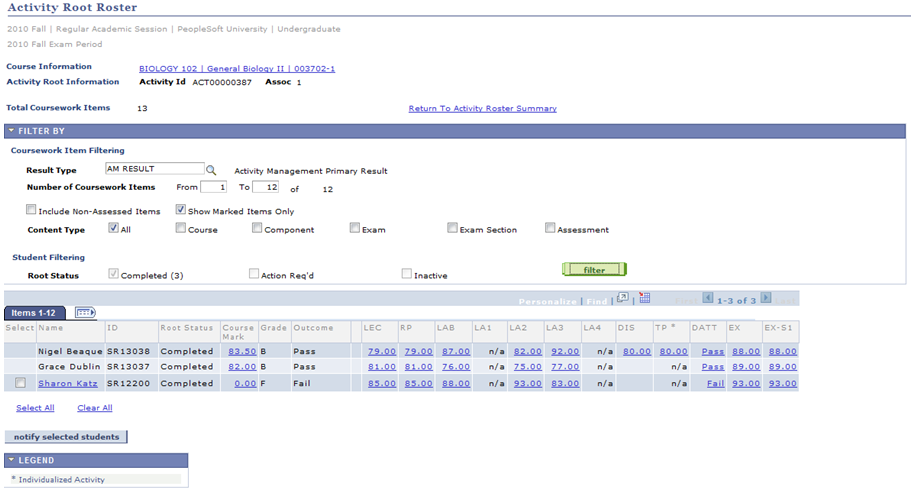Click the From coursework items field
The image size is (911, 493).
(x=213, y=187)
